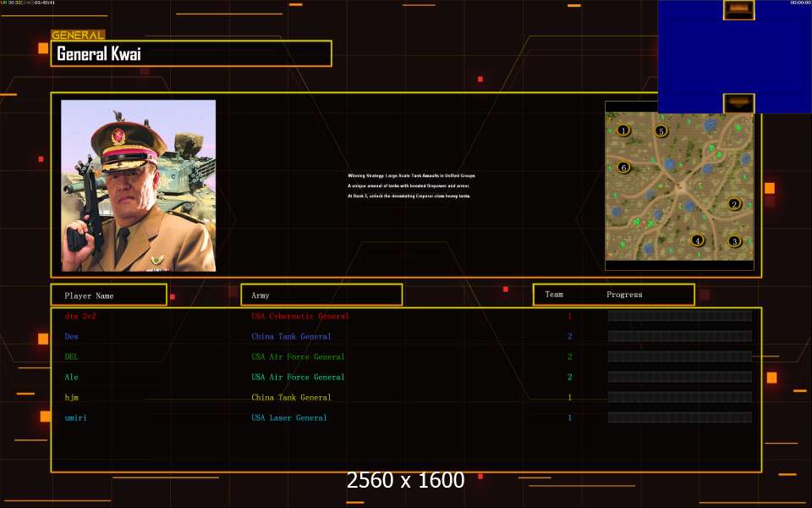Click start position 1 on the map

624,130
